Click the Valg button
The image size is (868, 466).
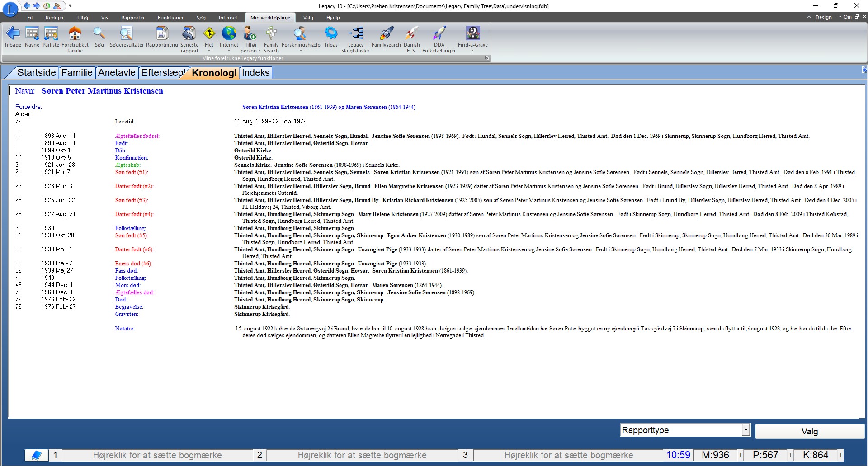809,432
